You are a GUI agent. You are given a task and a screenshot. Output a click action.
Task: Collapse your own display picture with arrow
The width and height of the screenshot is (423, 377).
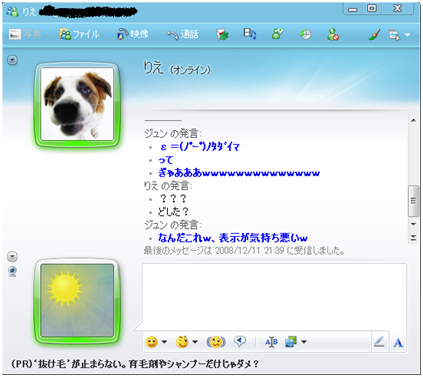click(12, 256)
